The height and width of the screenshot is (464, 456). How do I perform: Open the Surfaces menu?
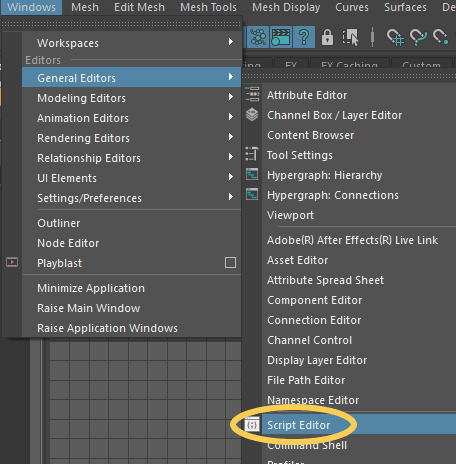[405, 7]
